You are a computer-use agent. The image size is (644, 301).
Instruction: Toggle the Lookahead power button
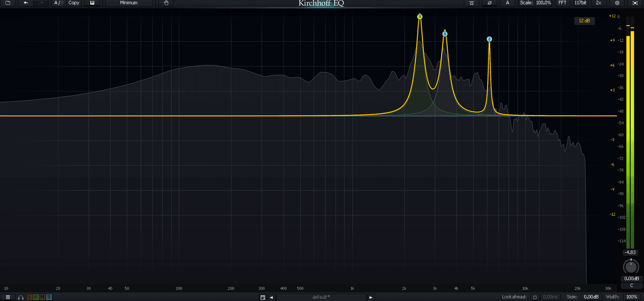[535, 297]
